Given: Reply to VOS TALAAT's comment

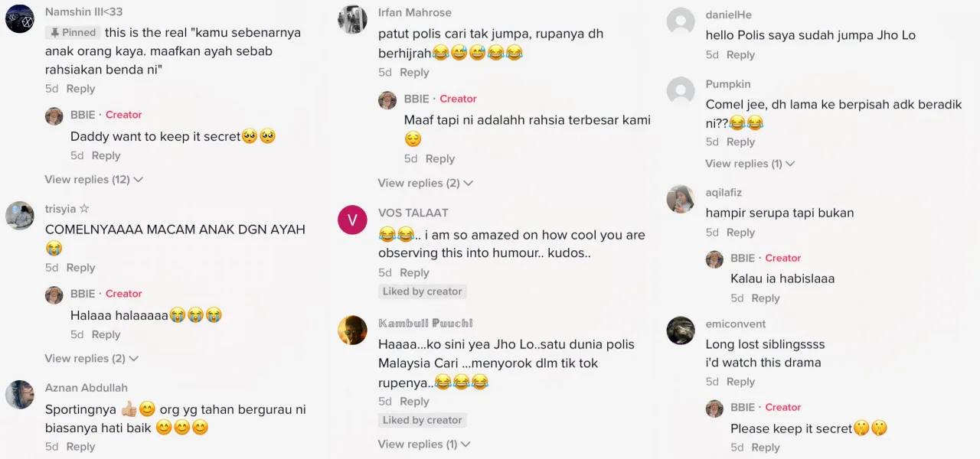Looking at the screenshot, I should (414, 273).
